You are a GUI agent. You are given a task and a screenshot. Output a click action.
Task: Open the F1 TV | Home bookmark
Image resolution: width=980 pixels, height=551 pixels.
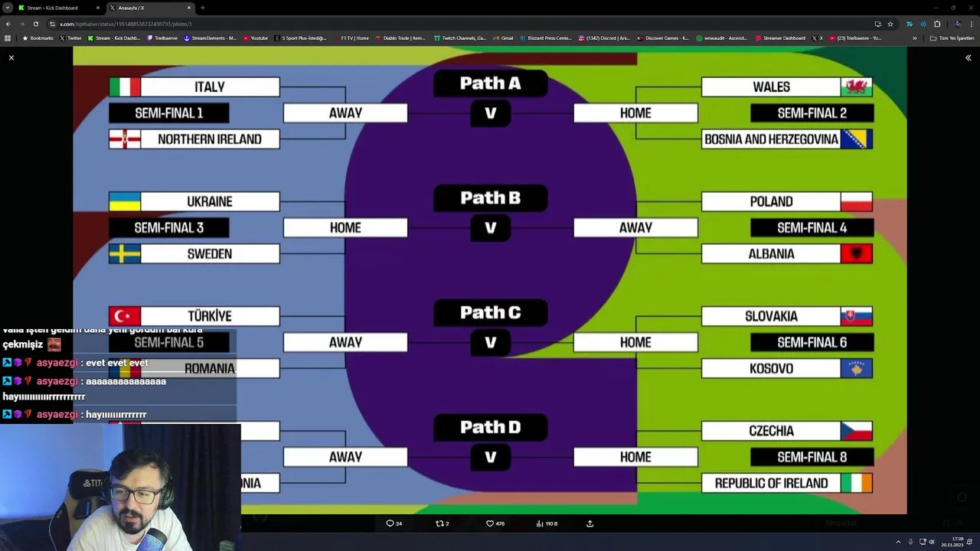pos(351,37)
